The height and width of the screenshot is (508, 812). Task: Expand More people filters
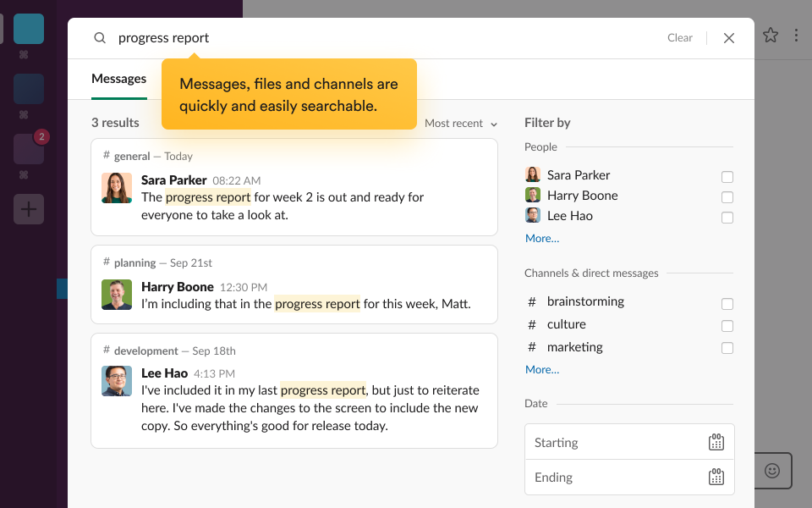coord(541,238)
